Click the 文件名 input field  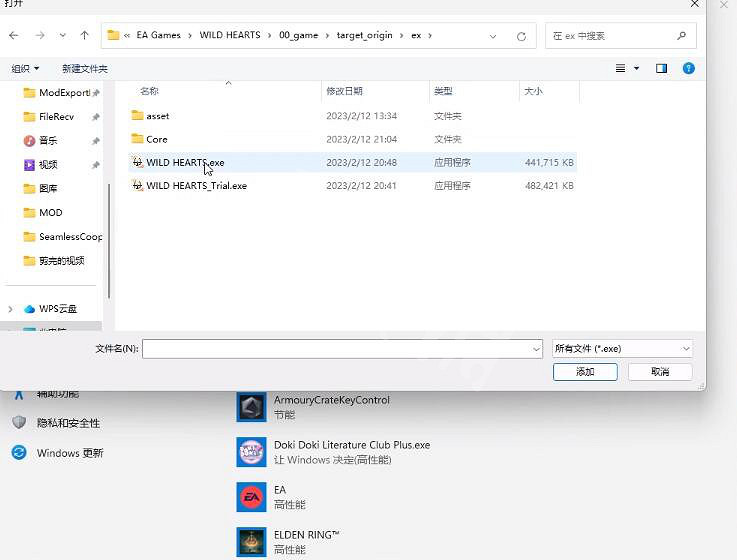pos(340,349)
